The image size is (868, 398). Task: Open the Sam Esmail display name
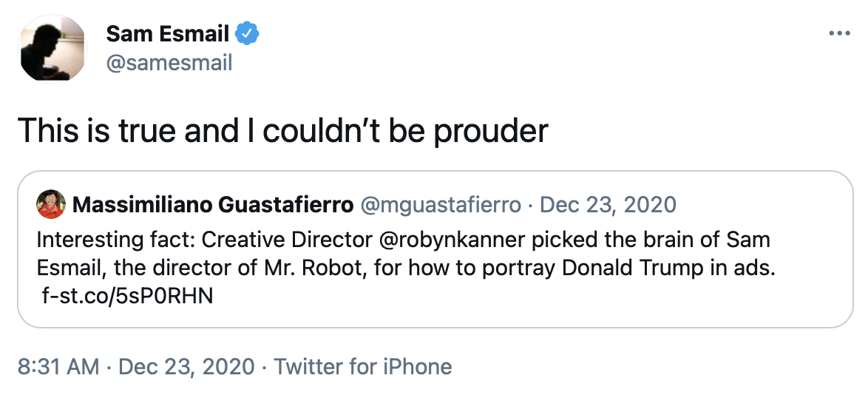167,33
